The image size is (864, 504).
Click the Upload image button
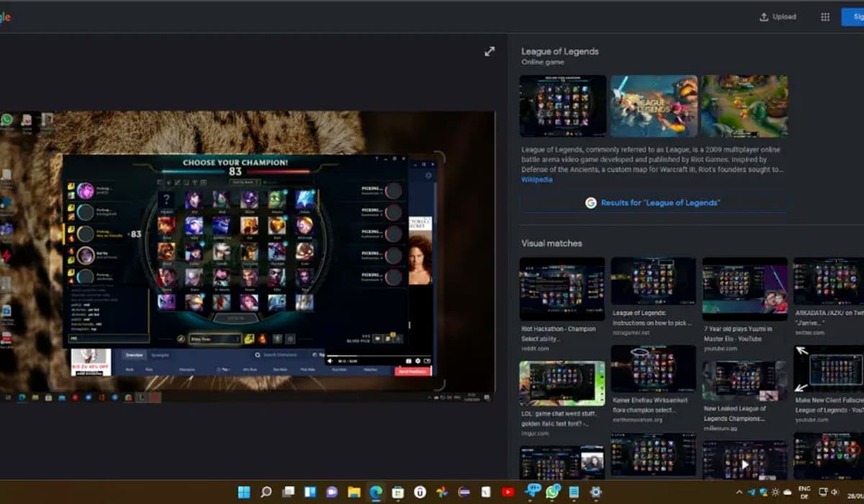tap(778, 17)
